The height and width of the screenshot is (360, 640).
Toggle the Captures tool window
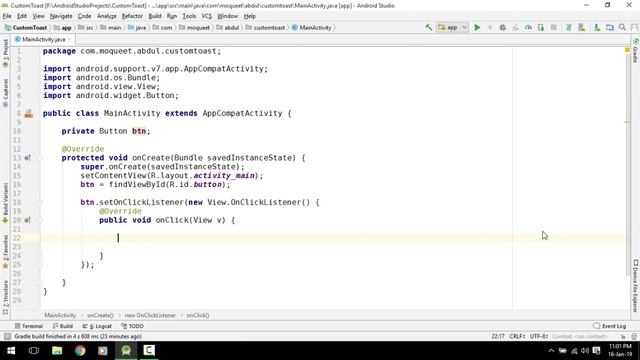(5, 93)
